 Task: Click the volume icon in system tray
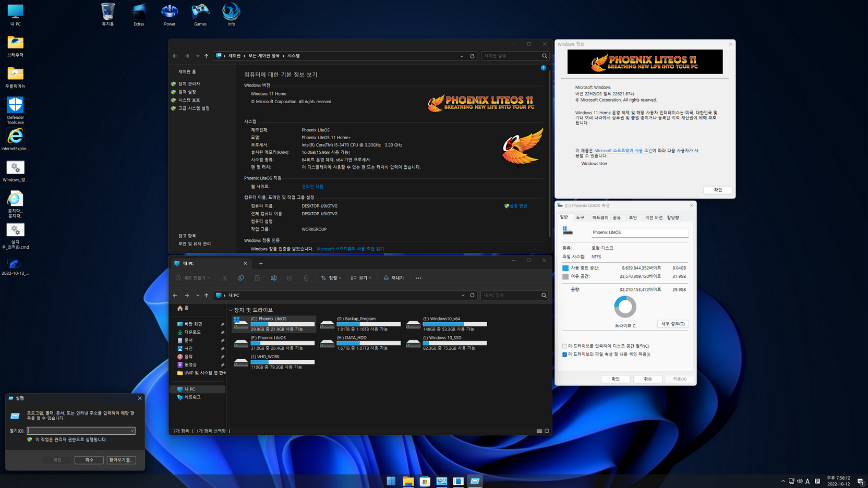(800, 481)
